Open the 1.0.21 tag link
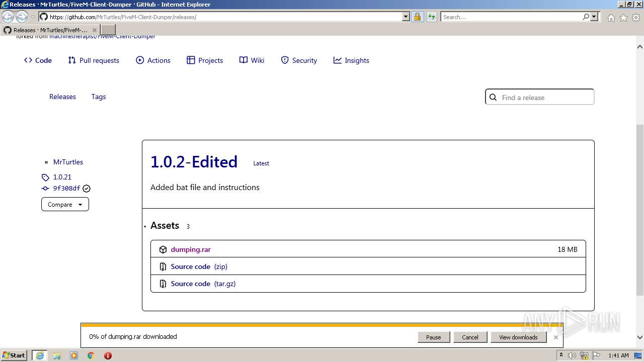 [x=62, y=177]
